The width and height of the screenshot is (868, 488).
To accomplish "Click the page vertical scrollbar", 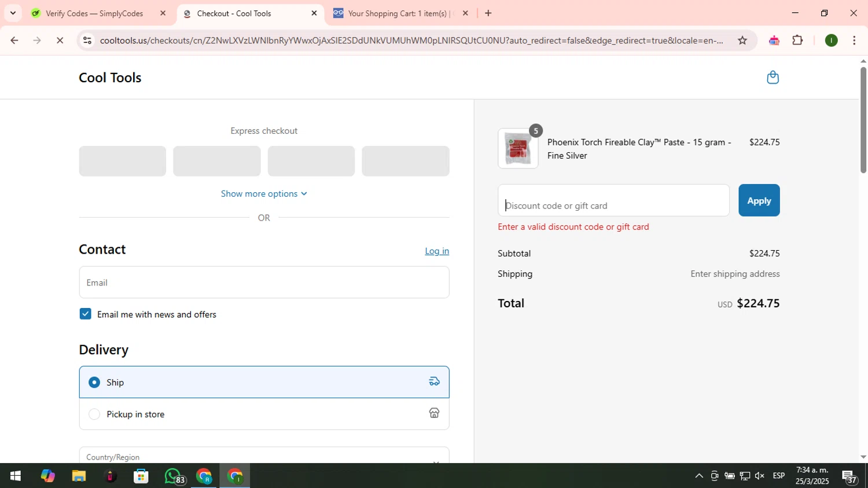I will point(863,120).
